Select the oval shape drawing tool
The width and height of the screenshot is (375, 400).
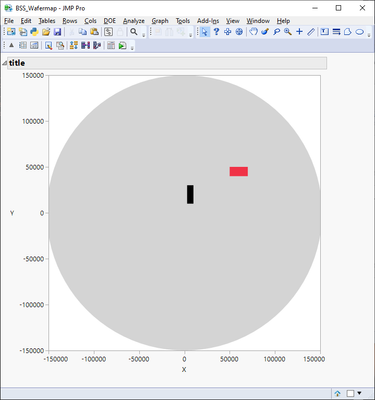tap(359, 32)
